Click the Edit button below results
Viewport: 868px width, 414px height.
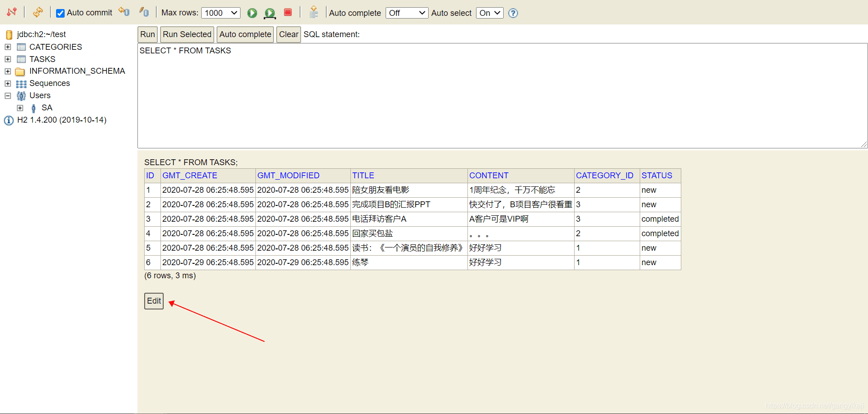point(154,301)
